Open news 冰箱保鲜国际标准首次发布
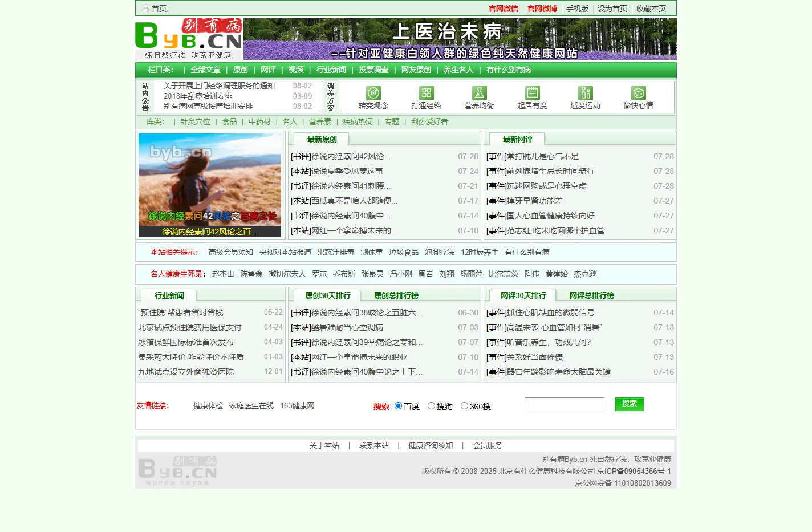This screenshot has width=812, height=532. point(186,342)
